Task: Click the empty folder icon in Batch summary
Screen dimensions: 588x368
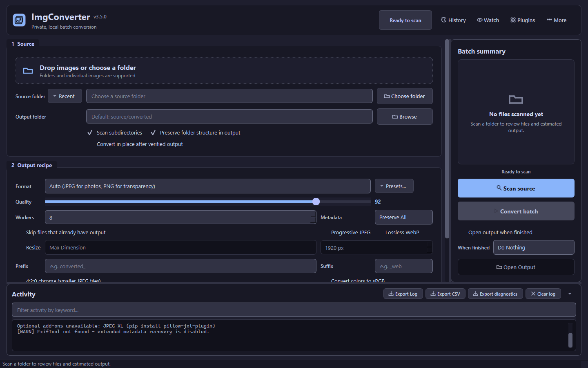Action: [x=516, y=99]
